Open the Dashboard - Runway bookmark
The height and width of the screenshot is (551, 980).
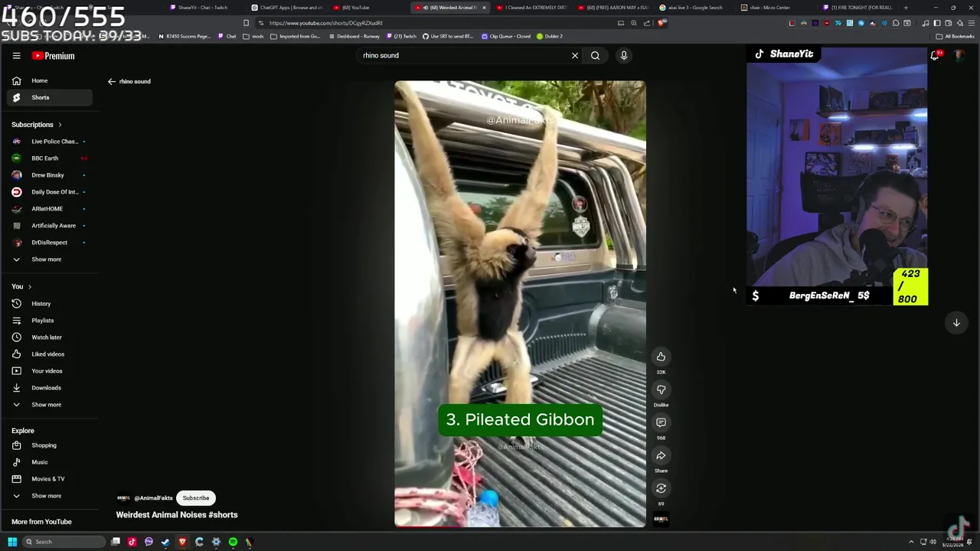point(354,36)
